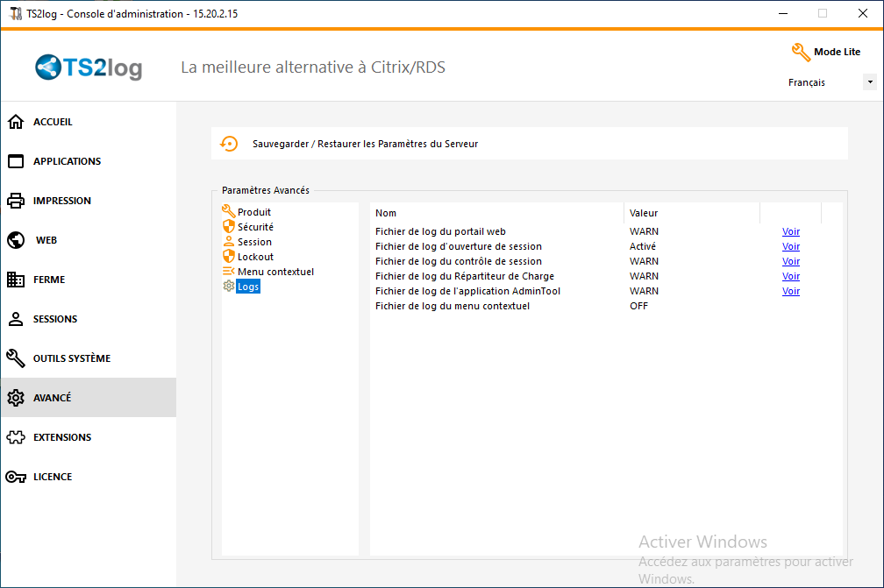The image size is (884, 588).
Task: Open Ferme using the building icon
Action: tap(16, 280)
